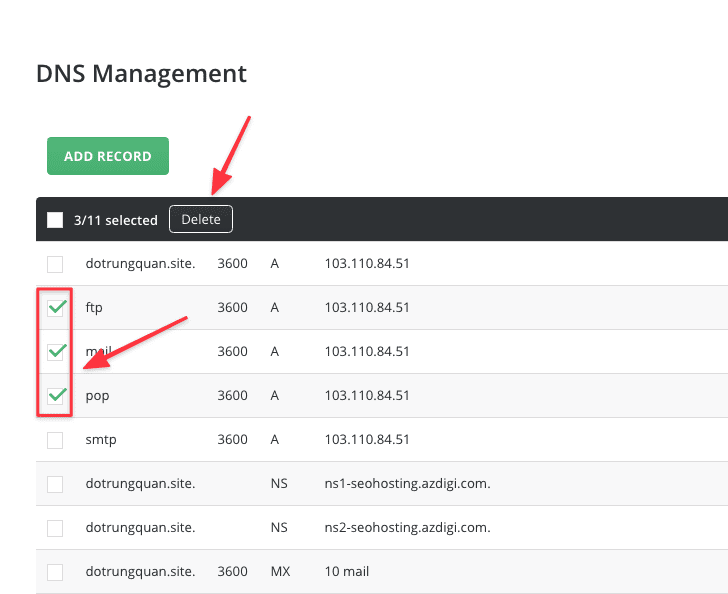Click the '3/11 selected' counter text
Image resolution: width=728 pixels, height=594 pixels.
click(x=116, y=220)
